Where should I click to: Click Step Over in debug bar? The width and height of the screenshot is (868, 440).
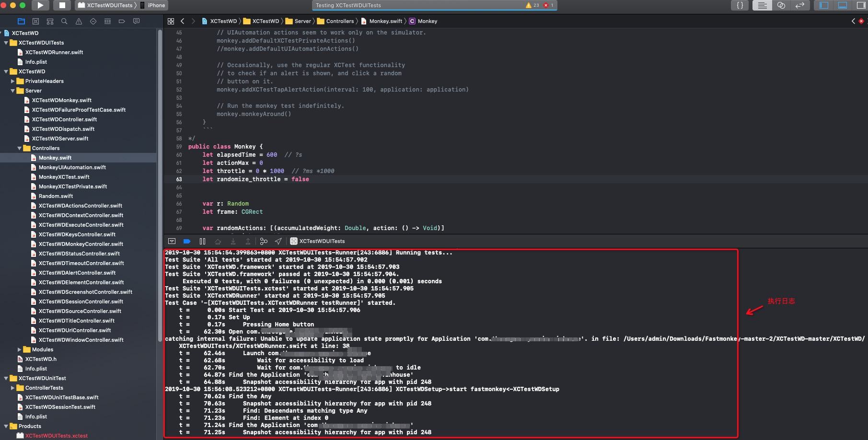coord(218,241)
